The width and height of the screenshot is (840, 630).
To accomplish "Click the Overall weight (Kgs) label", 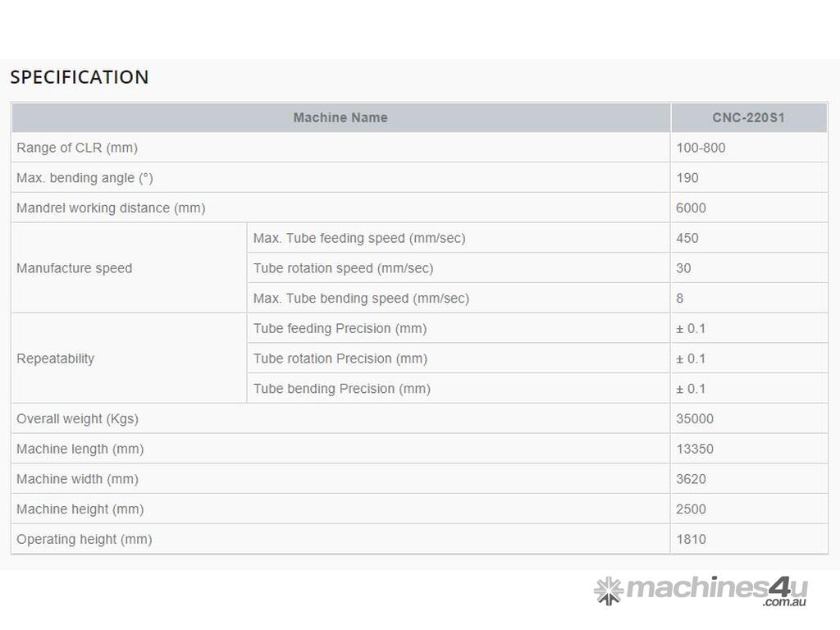I will [77, 419].
